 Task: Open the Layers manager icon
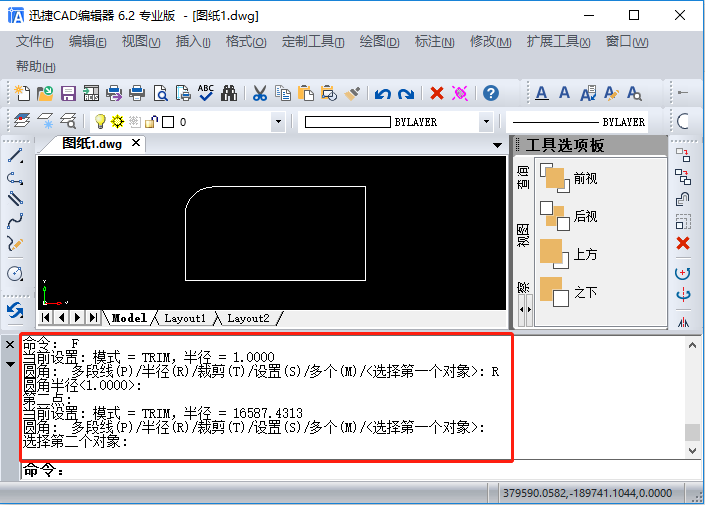pos(22,121)
